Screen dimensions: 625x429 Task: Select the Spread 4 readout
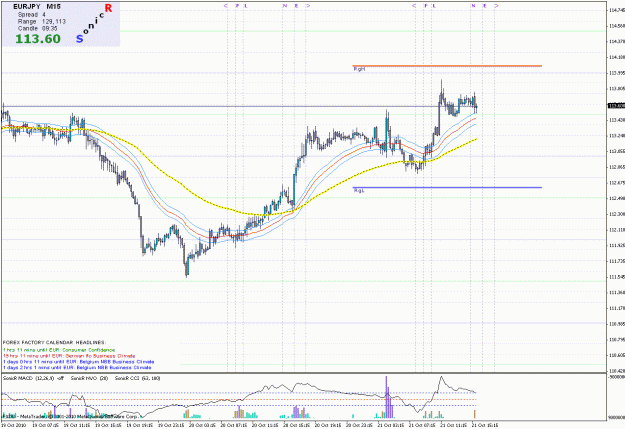click(x=31, y=14)
